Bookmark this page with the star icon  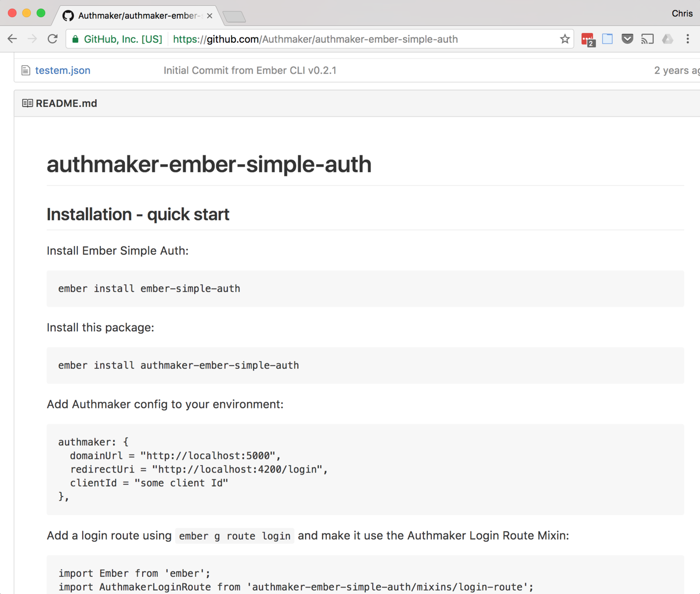pyautogui.click(x=565, y=39)
